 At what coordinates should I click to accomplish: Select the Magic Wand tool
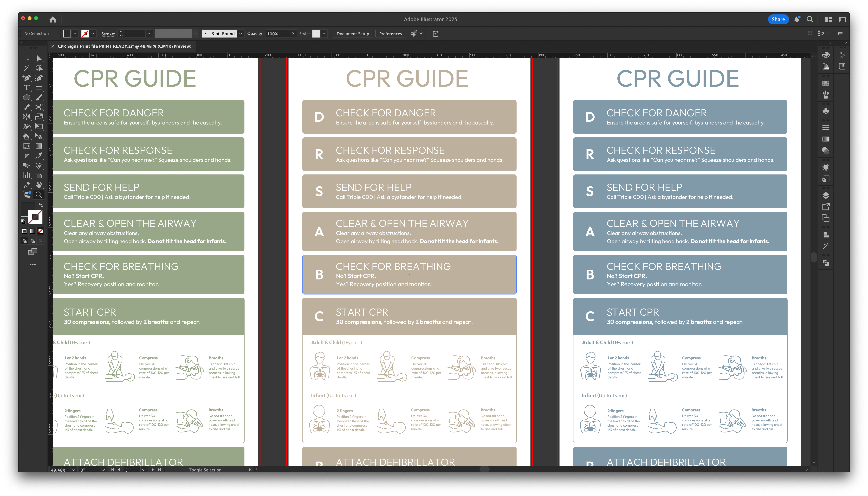pos(26,68)
